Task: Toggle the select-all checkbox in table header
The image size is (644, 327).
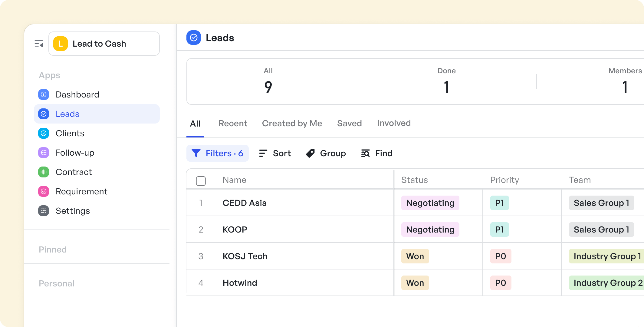Action: [201, 181]
